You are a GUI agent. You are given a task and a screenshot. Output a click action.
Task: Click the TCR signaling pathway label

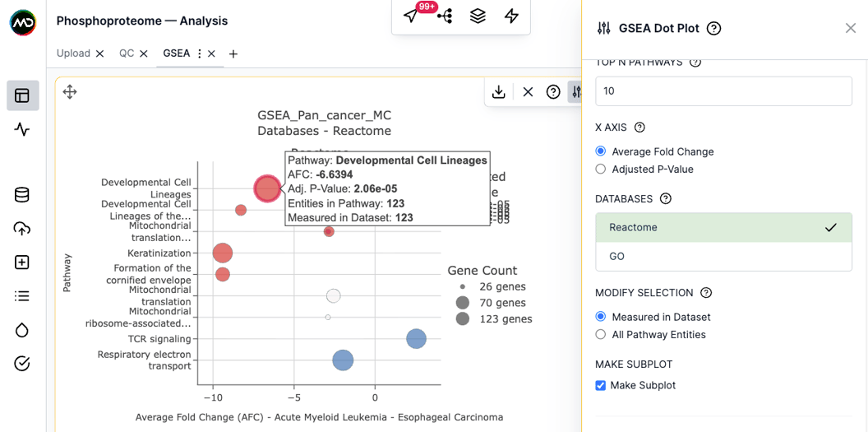pyautogui.click(x=159, y=338)
